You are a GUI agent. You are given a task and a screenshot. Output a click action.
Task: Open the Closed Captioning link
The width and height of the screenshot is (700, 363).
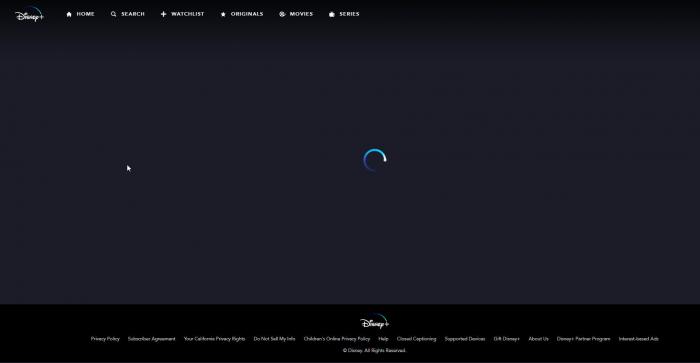(x=417, y=339)
